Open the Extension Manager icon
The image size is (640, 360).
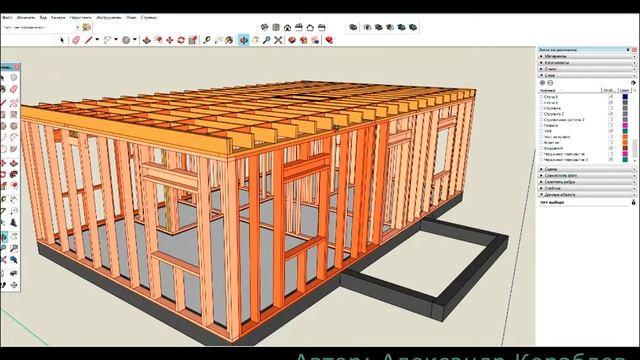click(x=329, y=40)
